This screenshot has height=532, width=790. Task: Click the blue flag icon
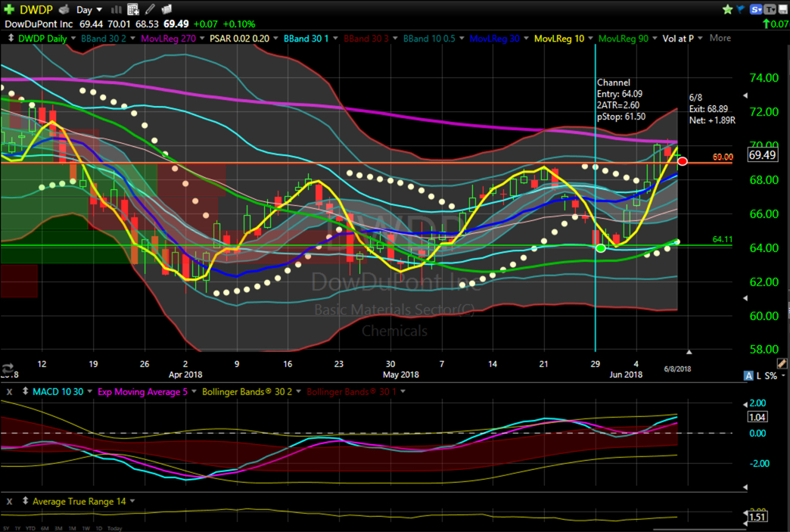click(740, 9)
